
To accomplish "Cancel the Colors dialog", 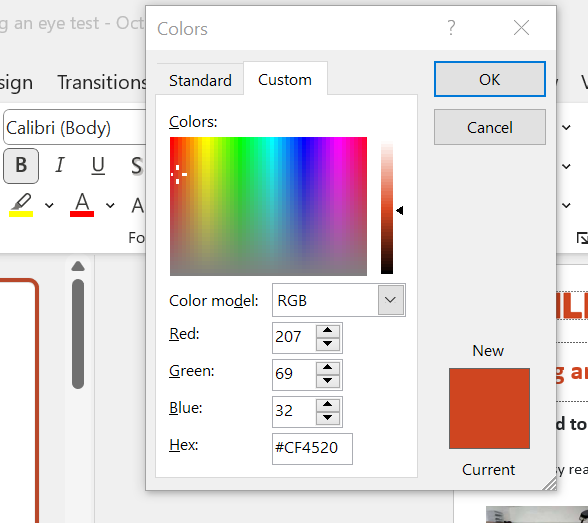I will 490,127.
